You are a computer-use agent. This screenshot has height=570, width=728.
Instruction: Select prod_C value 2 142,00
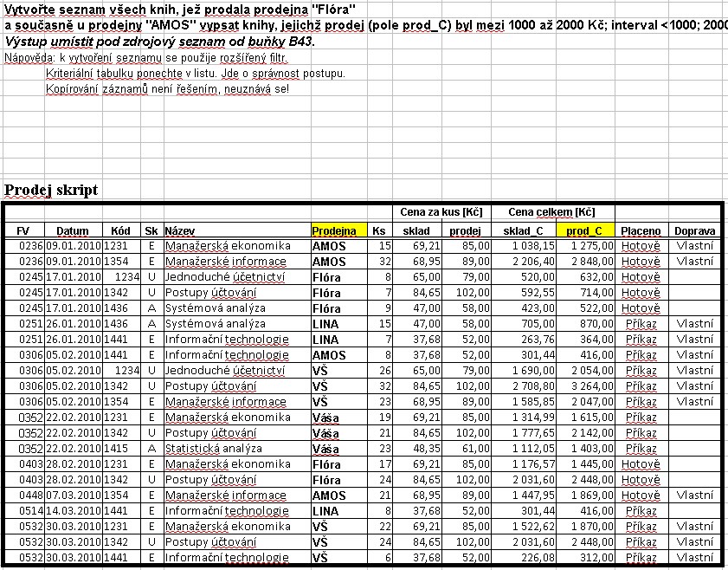pyautogui.click(x=585, y=433)
